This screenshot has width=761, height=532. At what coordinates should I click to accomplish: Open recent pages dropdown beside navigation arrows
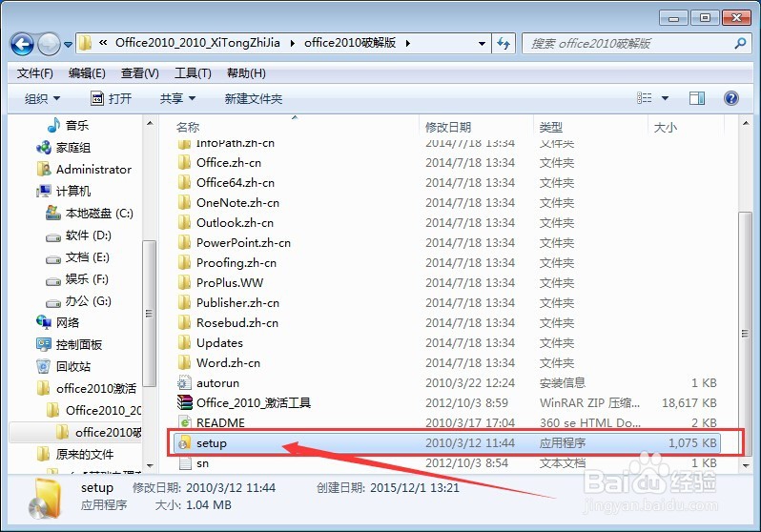[68, 45]
